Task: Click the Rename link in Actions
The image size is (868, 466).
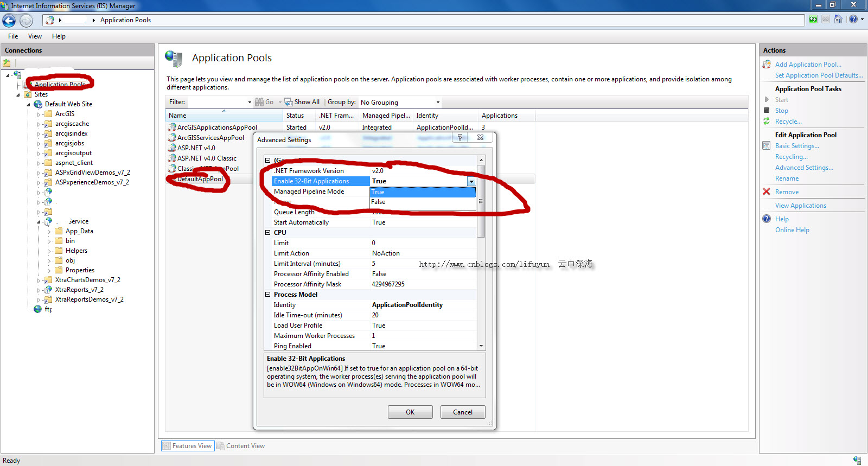Action: [787, 178]
